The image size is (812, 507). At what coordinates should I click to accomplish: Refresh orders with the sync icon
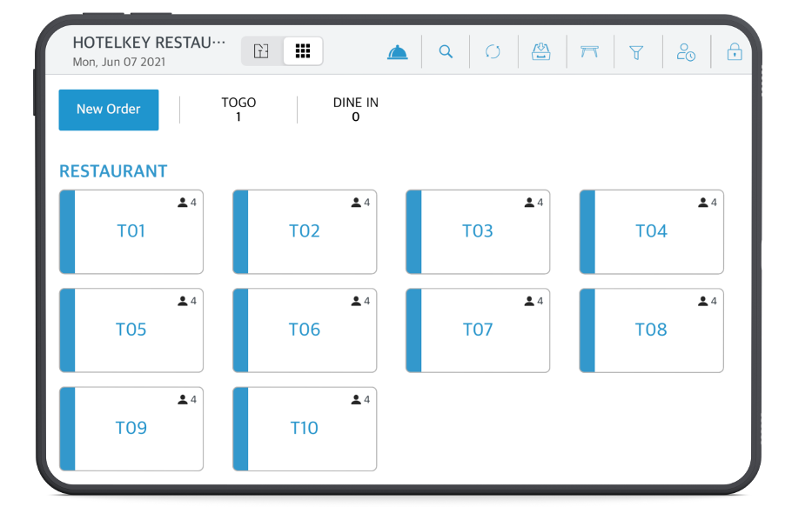[493, 51]
